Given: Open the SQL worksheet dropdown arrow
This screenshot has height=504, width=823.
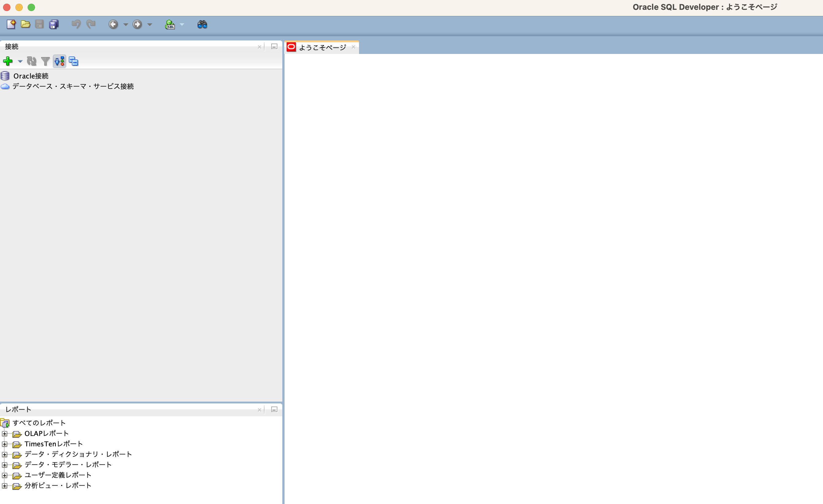Looking at the screenshot, I should click(x=182, y=24).
